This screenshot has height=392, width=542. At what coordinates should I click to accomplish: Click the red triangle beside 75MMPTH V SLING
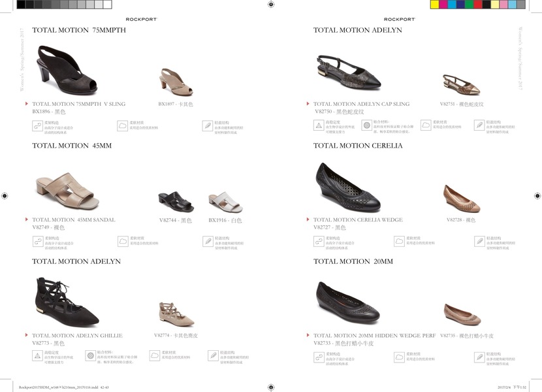point(27,103)
